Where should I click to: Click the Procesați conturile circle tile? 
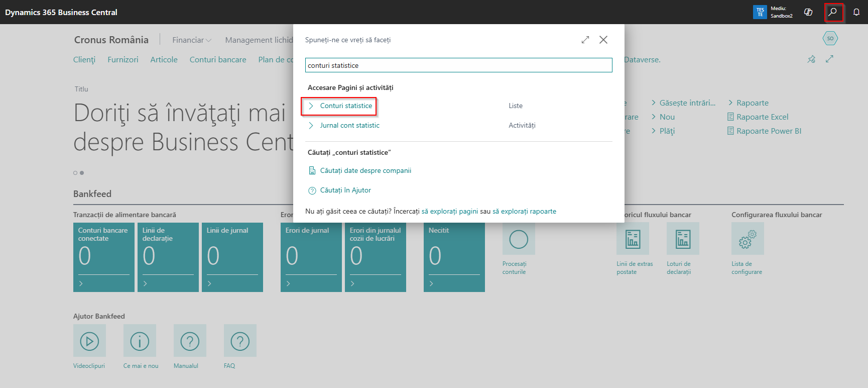[x=519, y=239]
